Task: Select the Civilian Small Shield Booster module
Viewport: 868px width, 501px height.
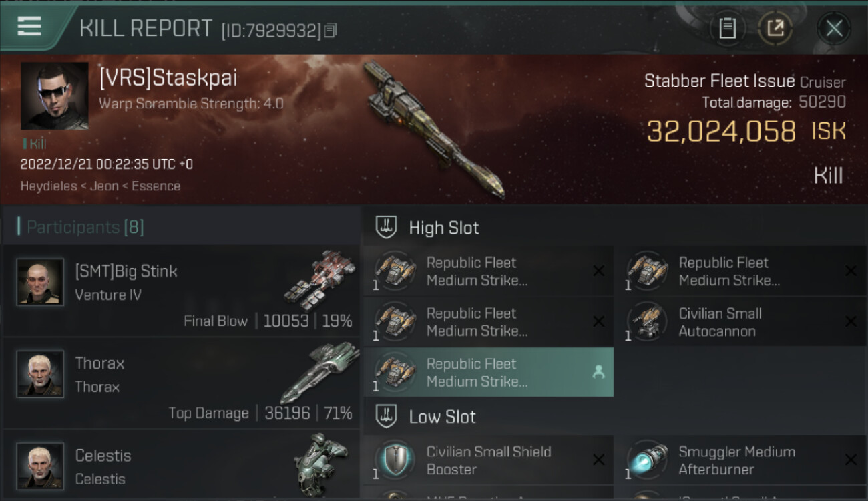Action: coord(489,460)
